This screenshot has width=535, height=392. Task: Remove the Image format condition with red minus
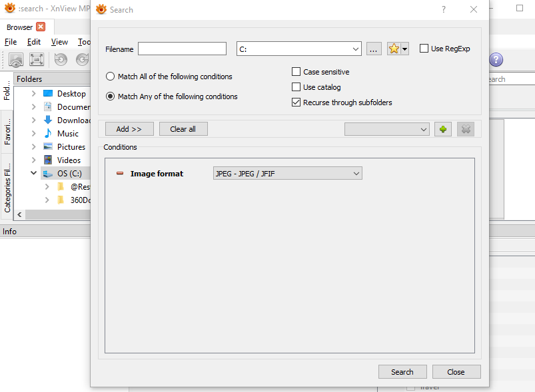120,174
